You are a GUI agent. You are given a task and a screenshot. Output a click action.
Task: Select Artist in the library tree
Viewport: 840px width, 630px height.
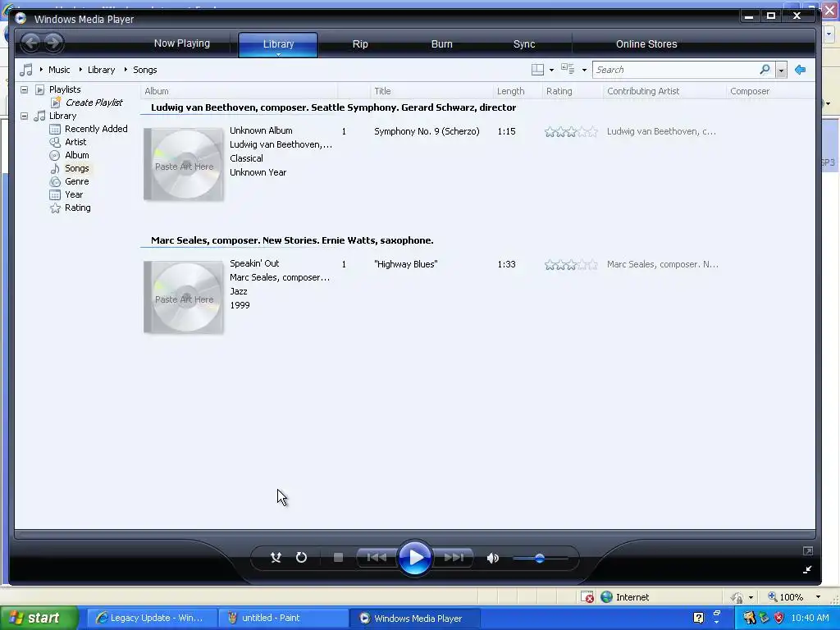[x=75, y=142]
